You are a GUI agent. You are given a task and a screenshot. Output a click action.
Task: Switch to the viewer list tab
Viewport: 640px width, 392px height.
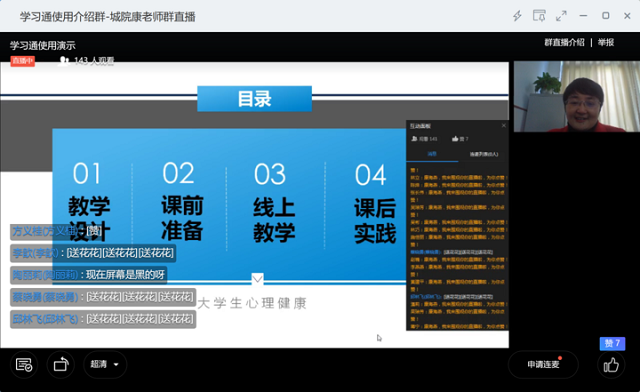pyautogui.click(x=484, y=154)
